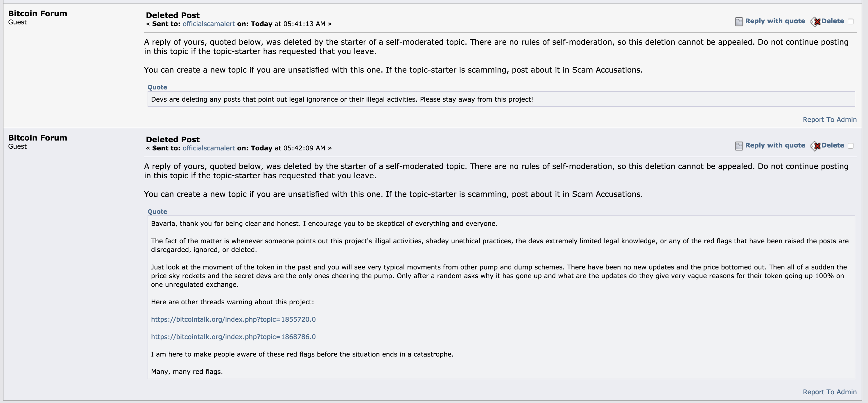Viewport: 868px width, 403px height.
Task: Click quote icon on the 05:41:13 message
Action: (x=739, y=22)
